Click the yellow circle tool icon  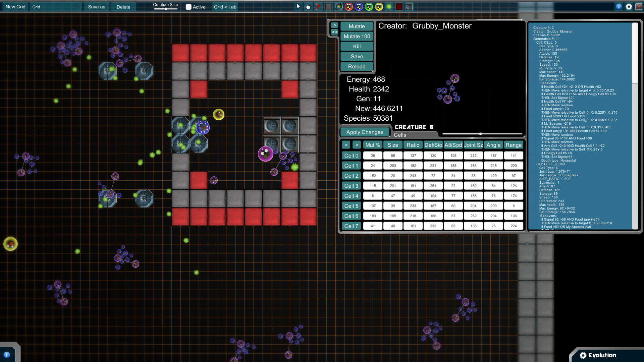coord(378,6)
